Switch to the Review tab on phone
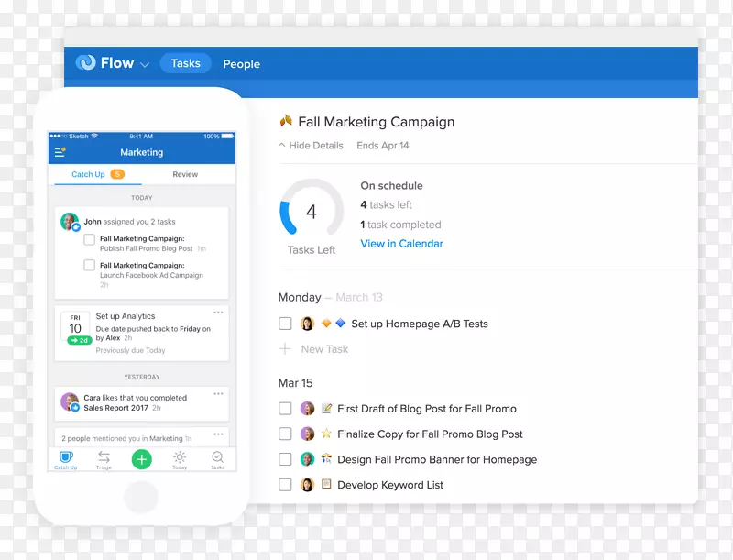Image resolution: width=733 pixels, height=560 pixels. (x=185, y=174)
